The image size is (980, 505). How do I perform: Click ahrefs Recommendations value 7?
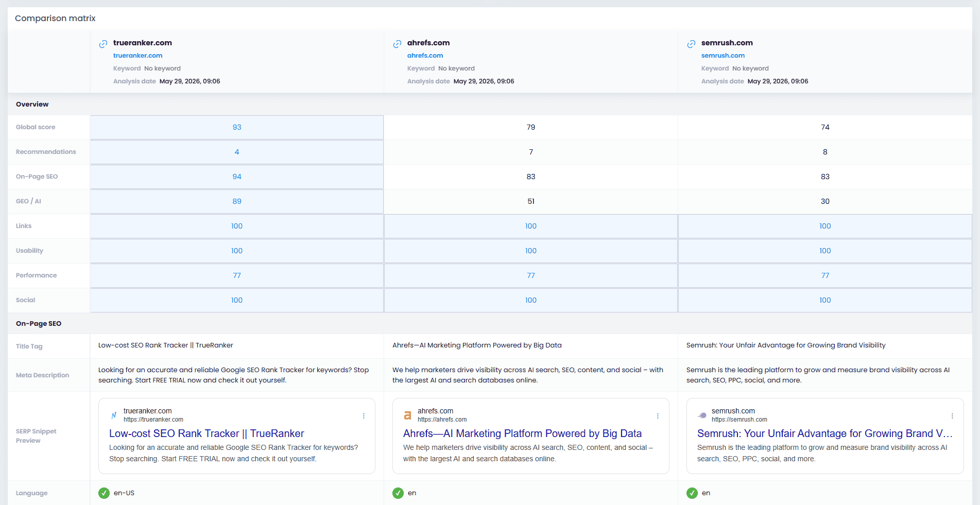[x=531, y=152]
